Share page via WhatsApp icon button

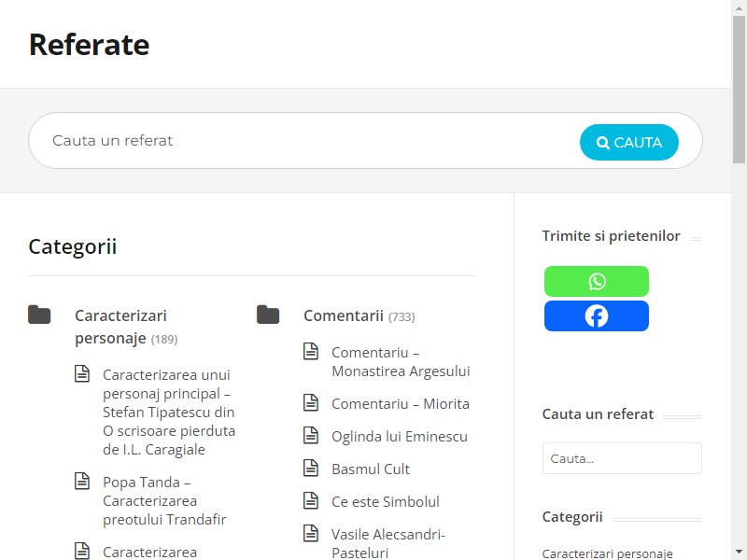pos(596,281)
